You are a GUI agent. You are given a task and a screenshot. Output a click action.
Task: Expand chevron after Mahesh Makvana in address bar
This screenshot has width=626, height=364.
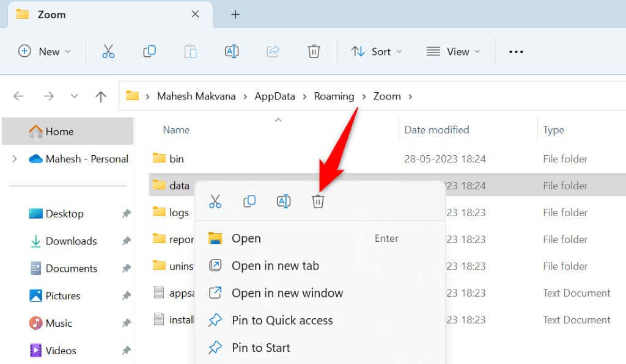245,96
